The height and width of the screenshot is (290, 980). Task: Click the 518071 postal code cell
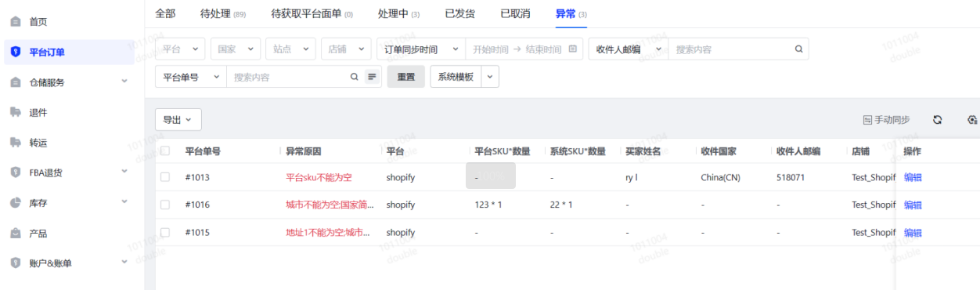pyautogui.click(x=791, y=177)
